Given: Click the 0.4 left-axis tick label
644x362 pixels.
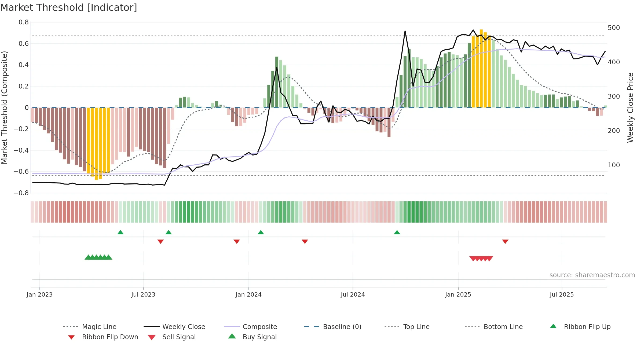Looking at the screenshot, I should (24, 65).
